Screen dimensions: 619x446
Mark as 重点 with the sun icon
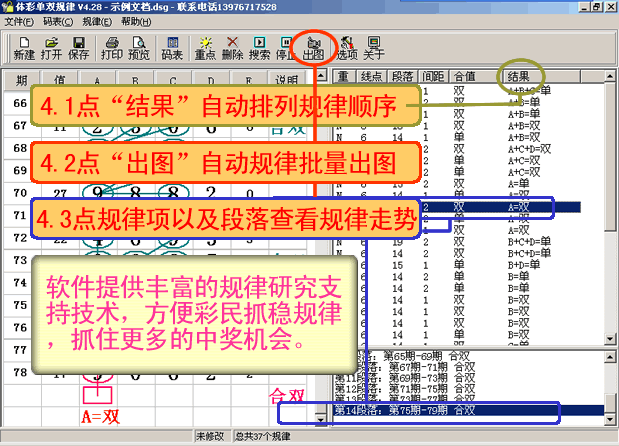click(x=205, y=48)
